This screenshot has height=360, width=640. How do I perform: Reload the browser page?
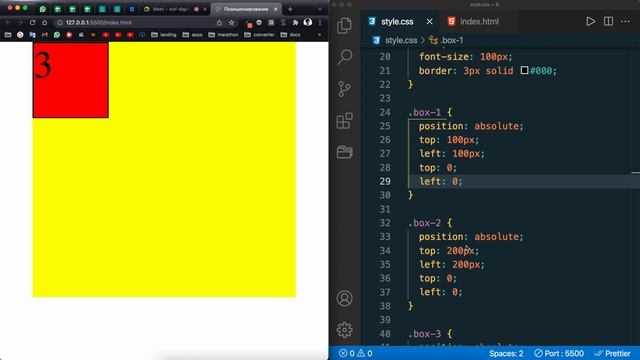coord(32,23)
